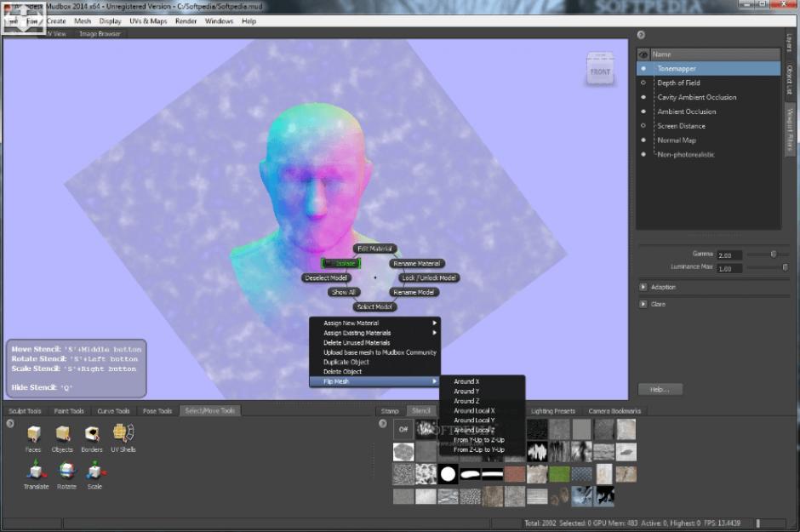The width and height of the screenshot is (800, 532).
Task: Open the tools tray options arrow
Action: [x=10, y=423]
